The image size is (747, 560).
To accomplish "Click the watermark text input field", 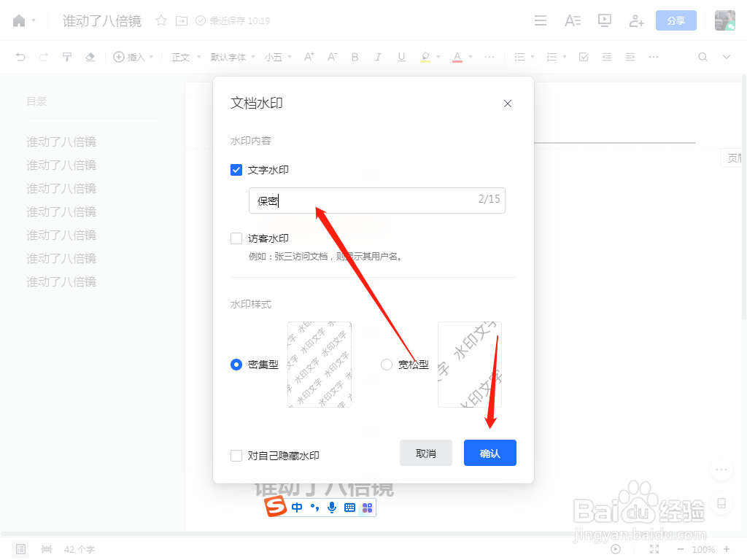I will (x=377, y=201).
